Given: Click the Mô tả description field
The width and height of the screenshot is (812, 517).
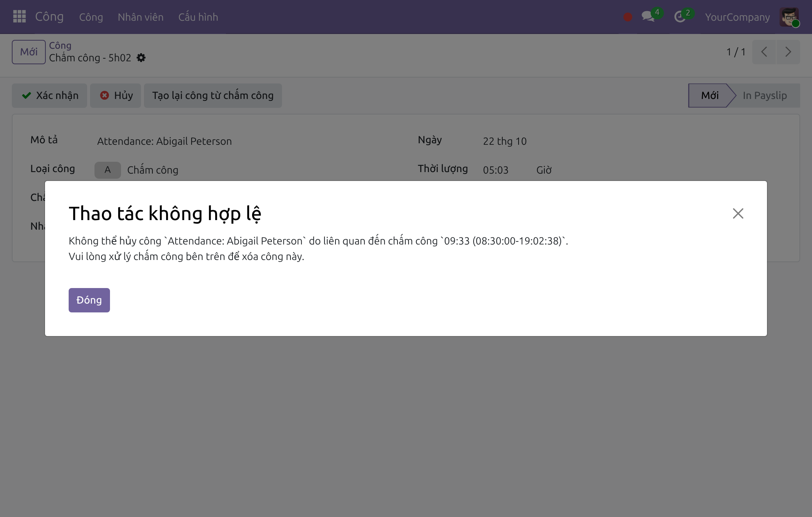Looking at the screenshot, I should [165, 141].
